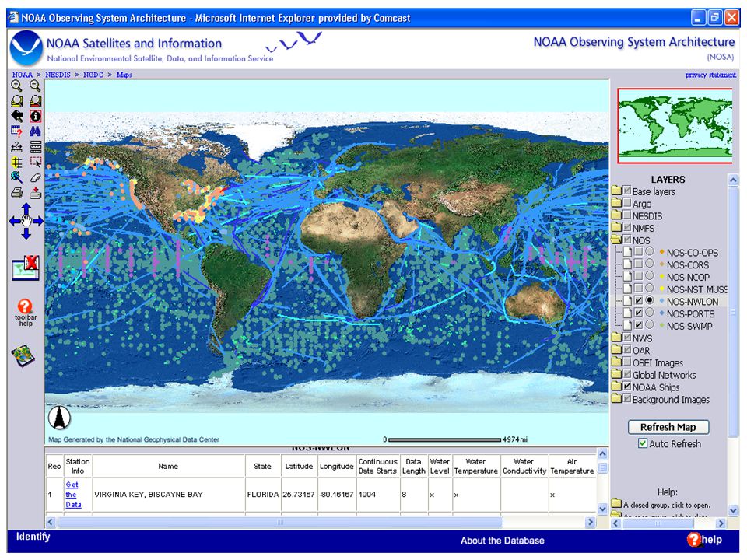Select the Zoom Out magnifier tool

coord(35,86)
